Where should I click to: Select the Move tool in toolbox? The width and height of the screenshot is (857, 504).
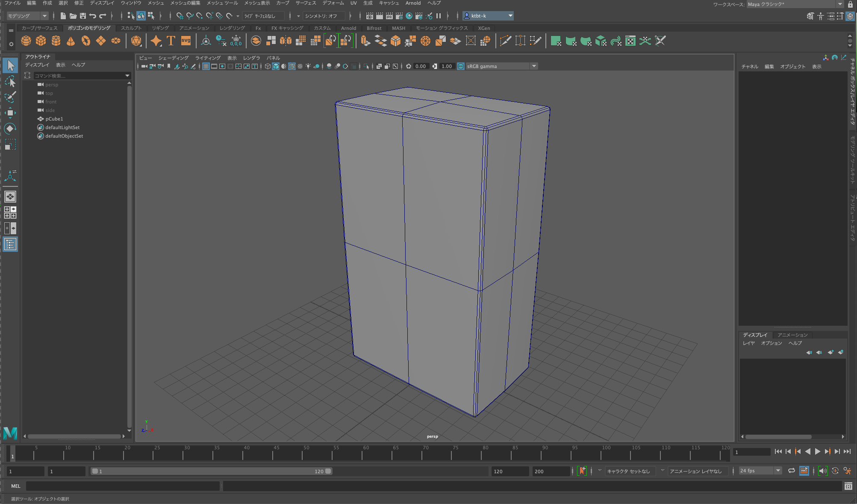click(10, 113)
